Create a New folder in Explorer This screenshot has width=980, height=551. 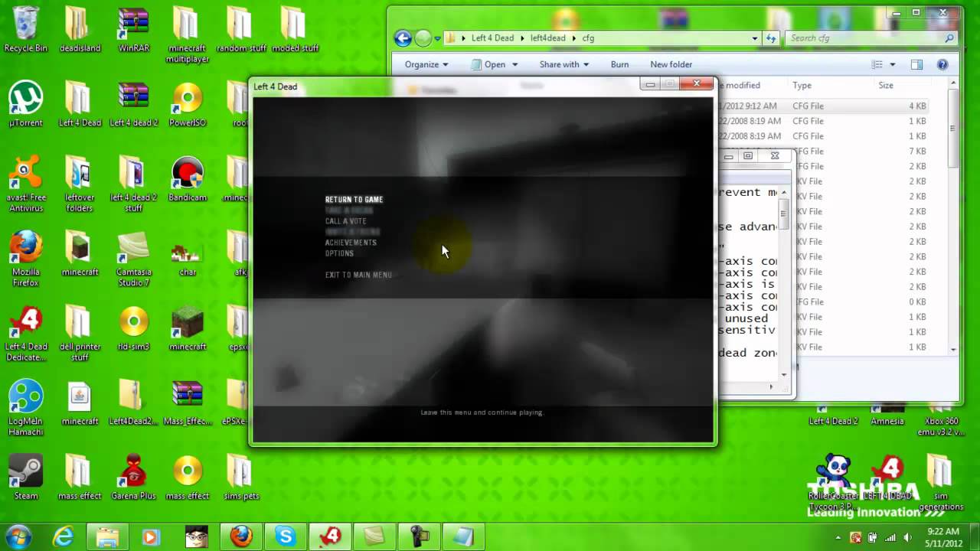click(671, 64)
